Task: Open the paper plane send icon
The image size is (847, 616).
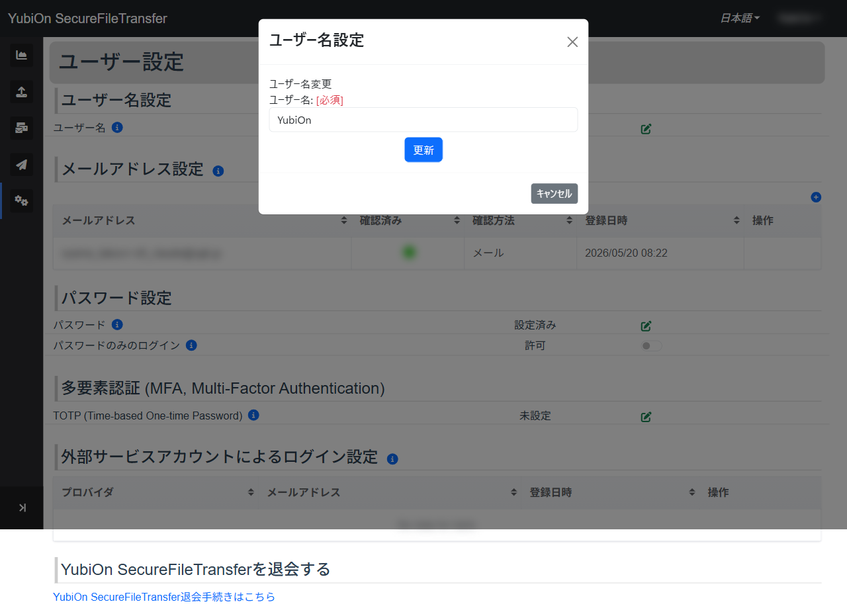Action: 21,164
